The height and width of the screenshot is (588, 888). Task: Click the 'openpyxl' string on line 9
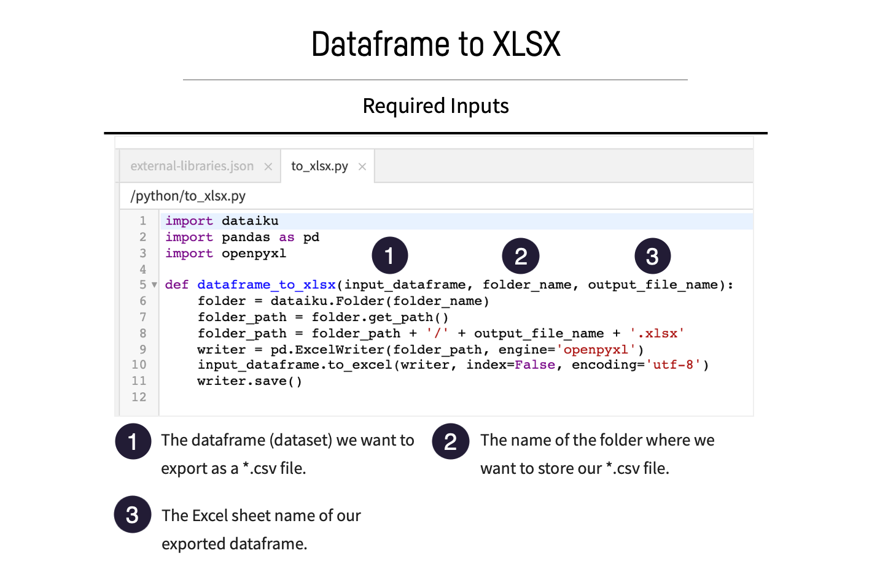pyautogui.click(x=596, y=350)
